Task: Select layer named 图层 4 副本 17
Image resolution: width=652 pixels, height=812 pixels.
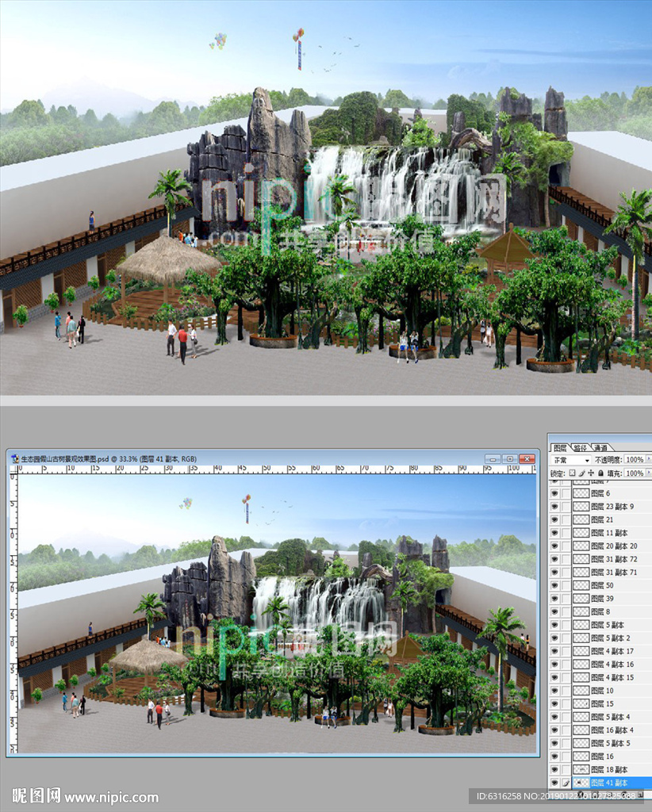Action: 612,652
